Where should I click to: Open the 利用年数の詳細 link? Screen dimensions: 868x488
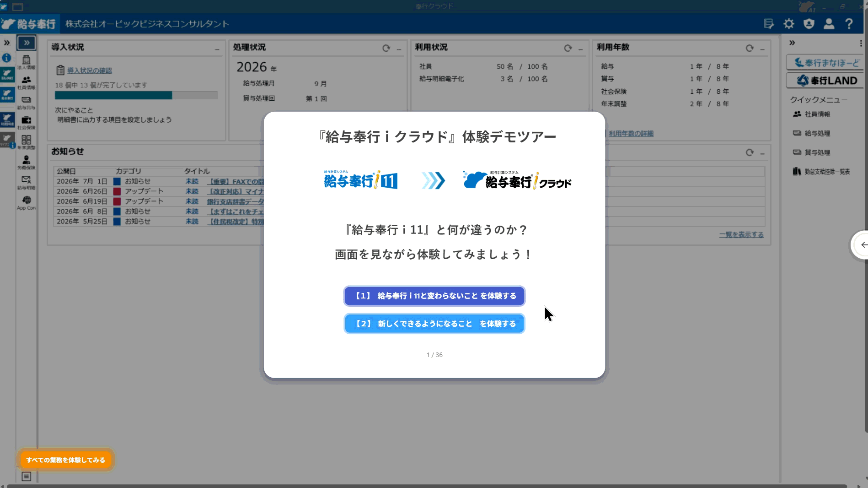[631, 134]
